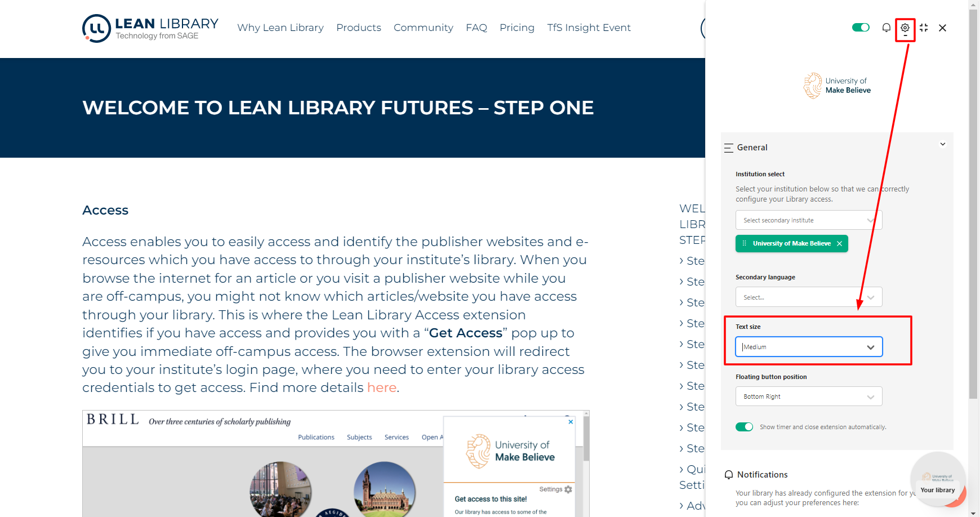
Task: Click the Text size label
Action: (748, 327)
